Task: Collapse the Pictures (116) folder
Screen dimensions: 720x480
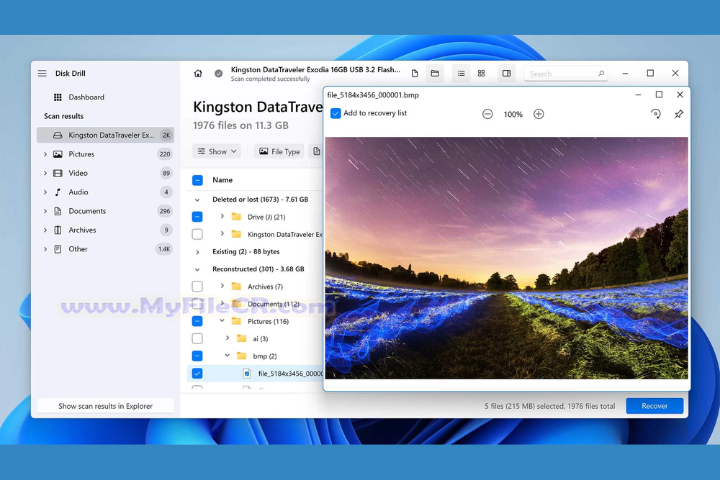Action: click(222, 321)
